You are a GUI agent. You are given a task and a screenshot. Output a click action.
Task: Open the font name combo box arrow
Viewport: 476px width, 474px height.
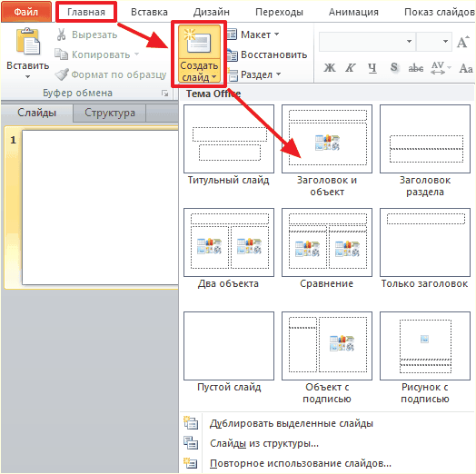pos(409,41)
